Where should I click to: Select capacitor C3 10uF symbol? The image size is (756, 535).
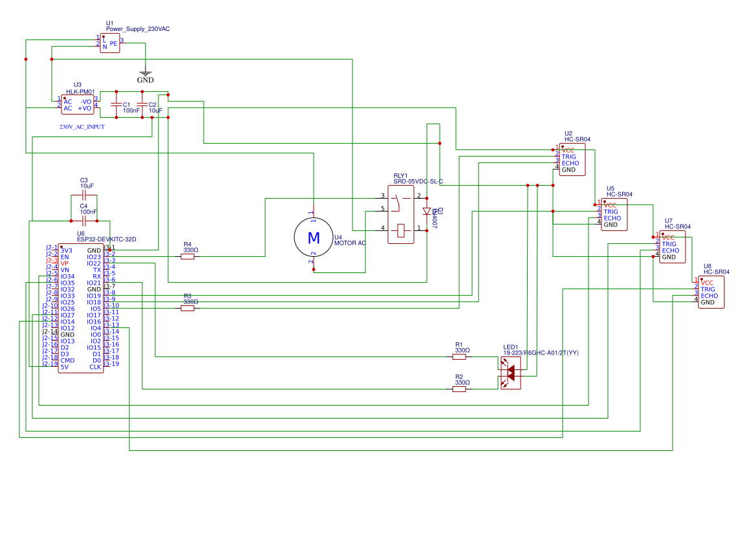click(84, 195)
